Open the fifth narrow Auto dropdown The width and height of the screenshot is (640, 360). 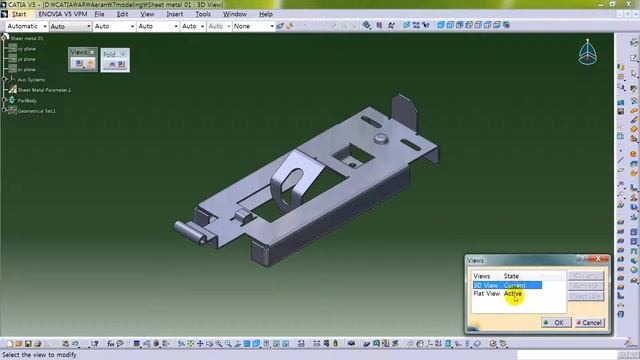(193, 26)
